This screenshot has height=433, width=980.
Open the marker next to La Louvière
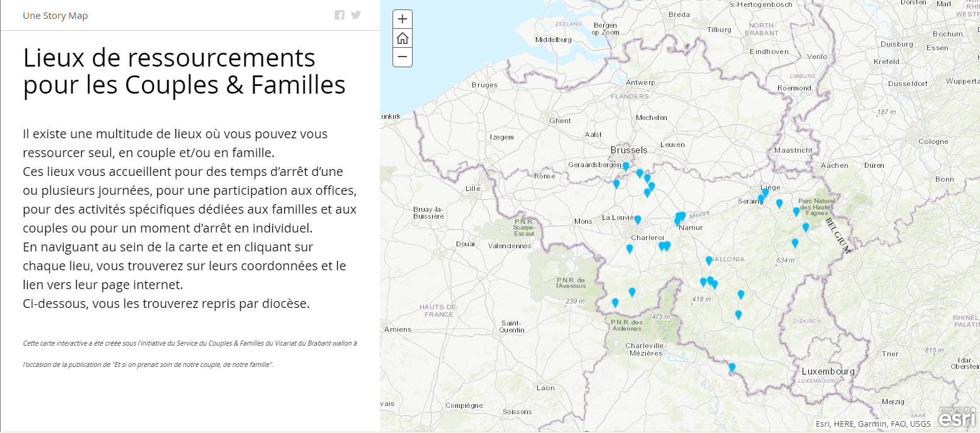coord(637,219)
